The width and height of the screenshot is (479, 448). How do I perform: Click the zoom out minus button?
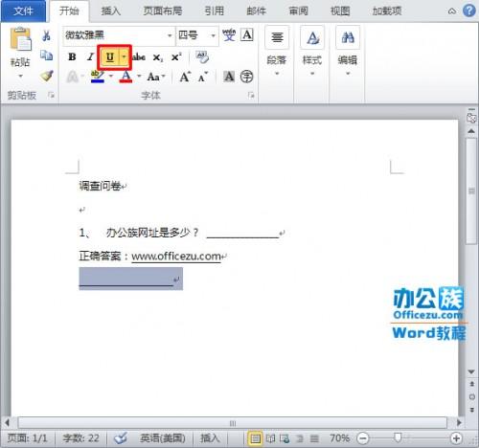click(363, 438)
